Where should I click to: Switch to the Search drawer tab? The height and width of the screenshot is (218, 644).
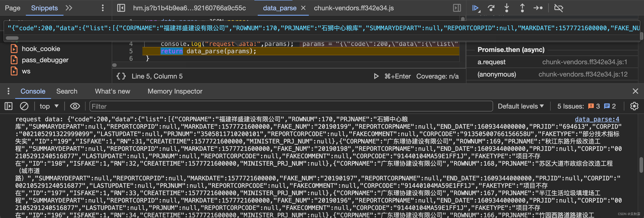click(x=67, y=91)
